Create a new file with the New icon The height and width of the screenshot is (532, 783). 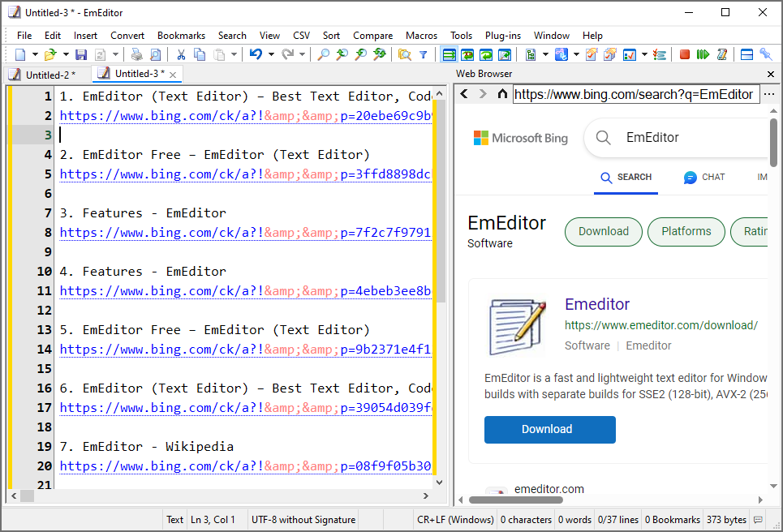pos(20,54)
